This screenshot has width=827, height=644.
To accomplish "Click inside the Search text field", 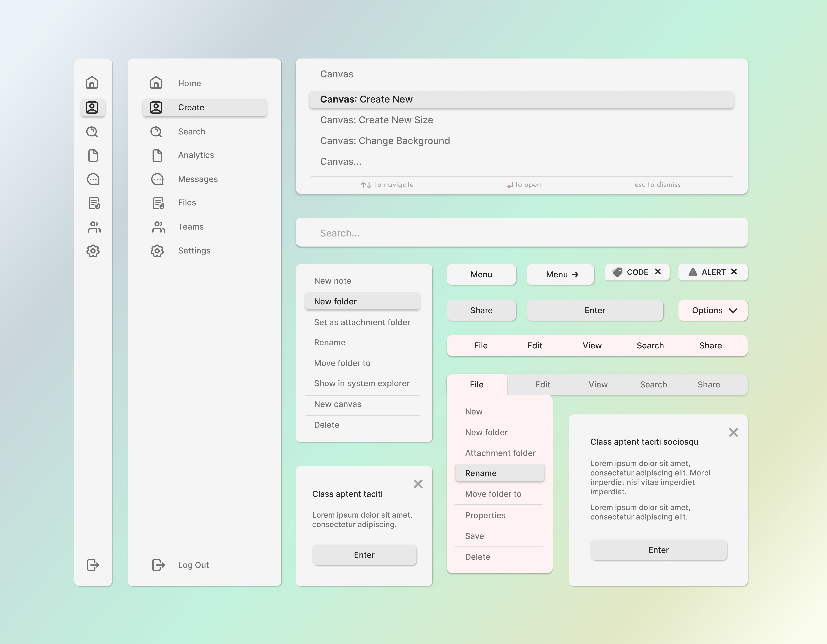I will tap(522, 233).
